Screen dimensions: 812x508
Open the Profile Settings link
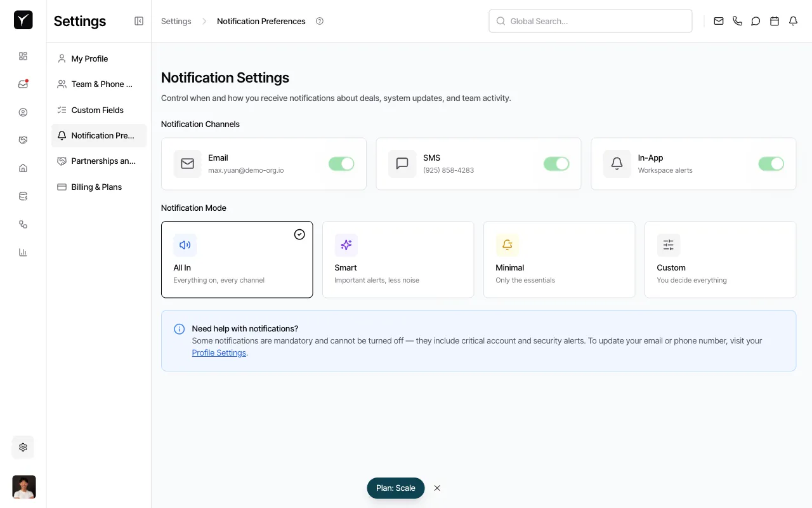218,352
